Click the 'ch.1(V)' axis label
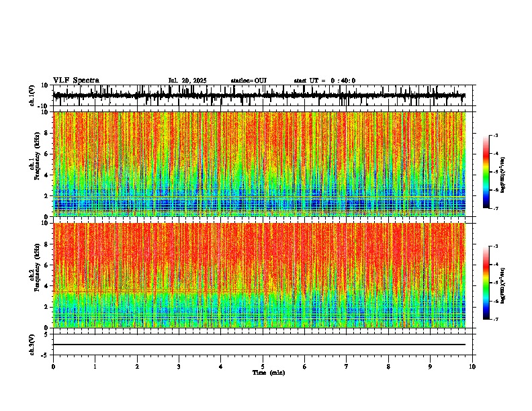 [32, 95]
